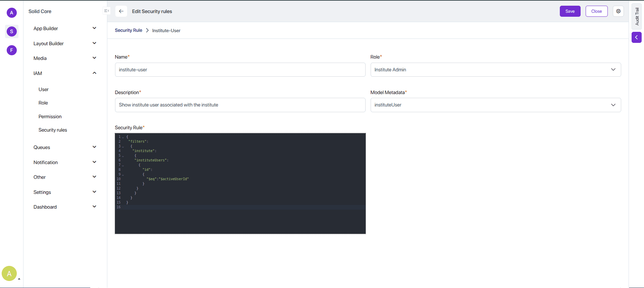Image resolution: width=644 pixels, height=288 pixels.
Task: Open the Audit Trail side tab
Action: (637, 16)
